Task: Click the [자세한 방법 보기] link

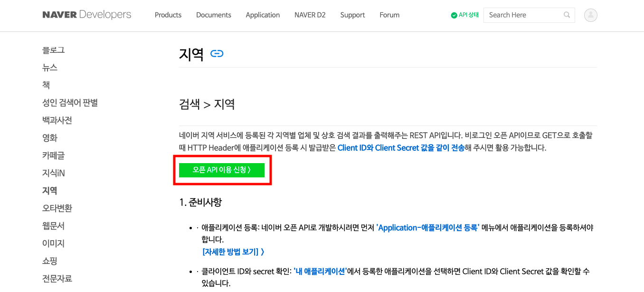Action: [233, 252]
